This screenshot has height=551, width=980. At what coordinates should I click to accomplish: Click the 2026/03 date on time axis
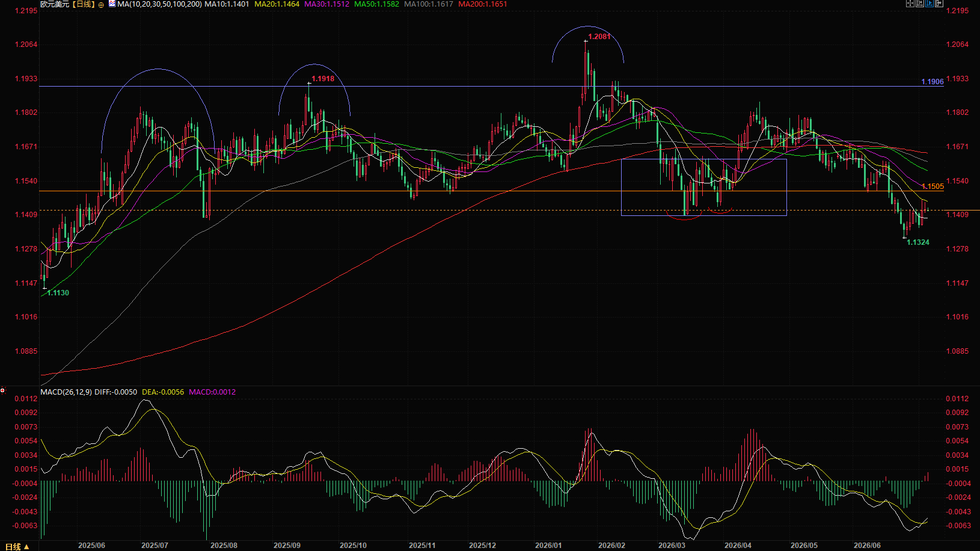point(672,546)
